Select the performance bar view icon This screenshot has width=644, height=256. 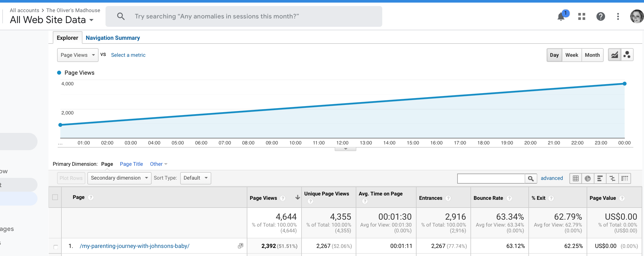(600, 178)
